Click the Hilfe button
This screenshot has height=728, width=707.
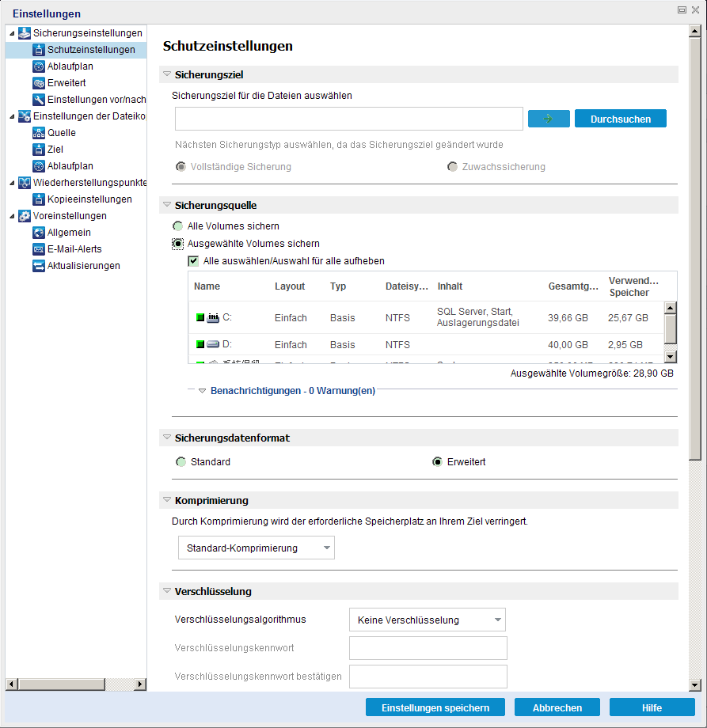point(652,707)
